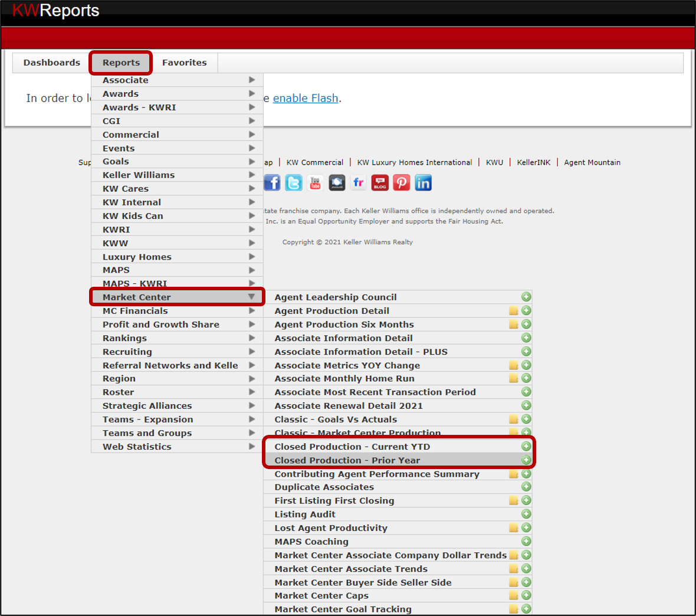Open the Photobucket camera social icon
Viewport: 696px width, 616px height.
337,183
